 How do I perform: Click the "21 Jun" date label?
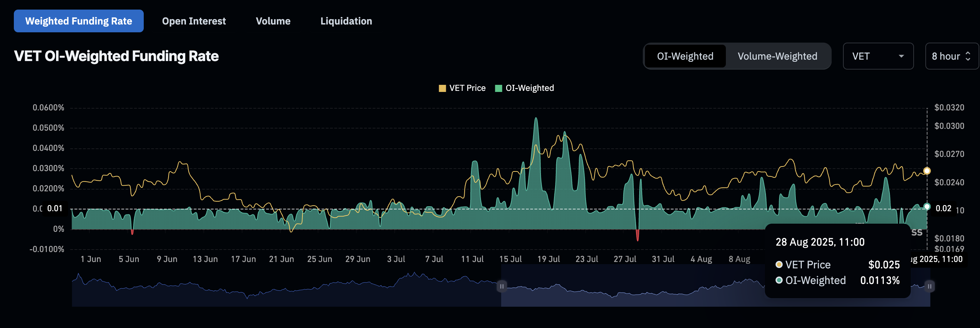pos(281,259)
